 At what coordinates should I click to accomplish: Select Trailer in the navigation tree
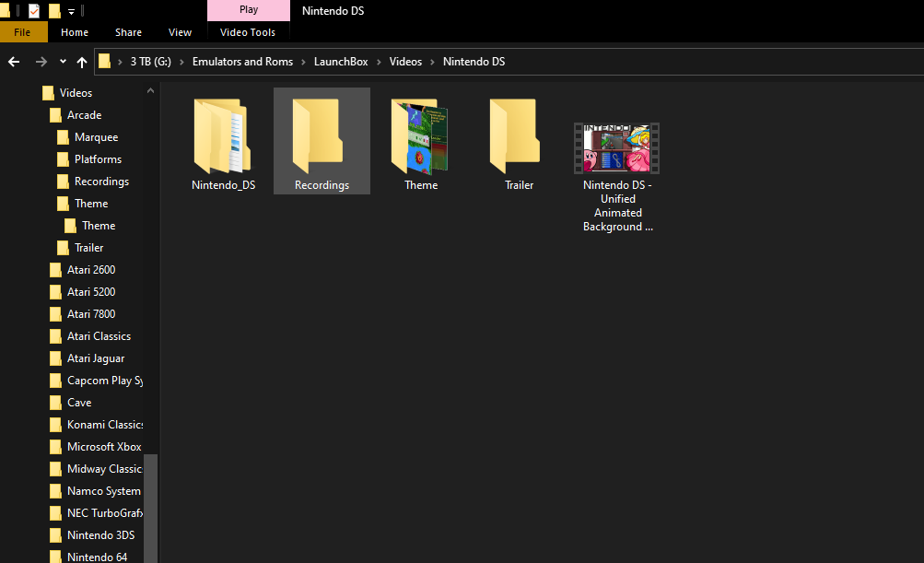point(89,248)
